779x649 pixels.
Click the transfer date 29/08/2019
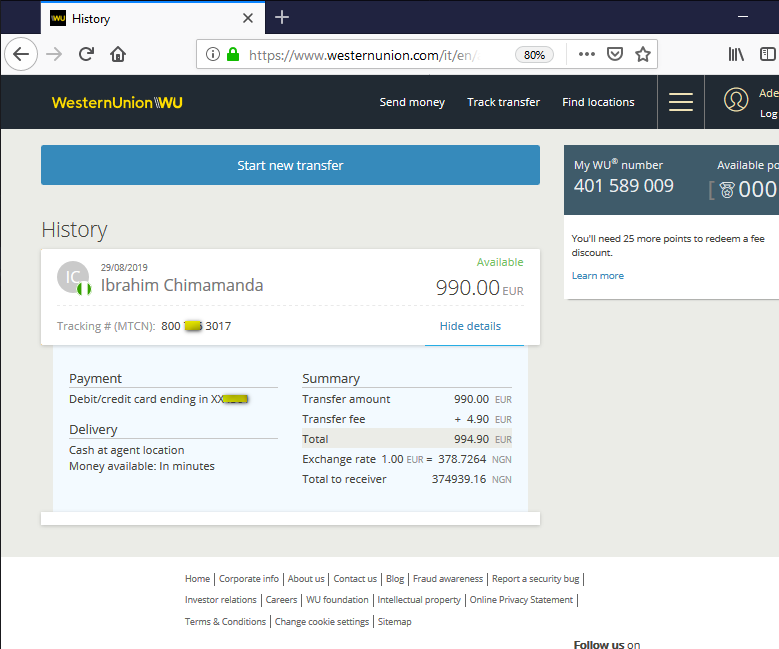(x=124, y=267)
